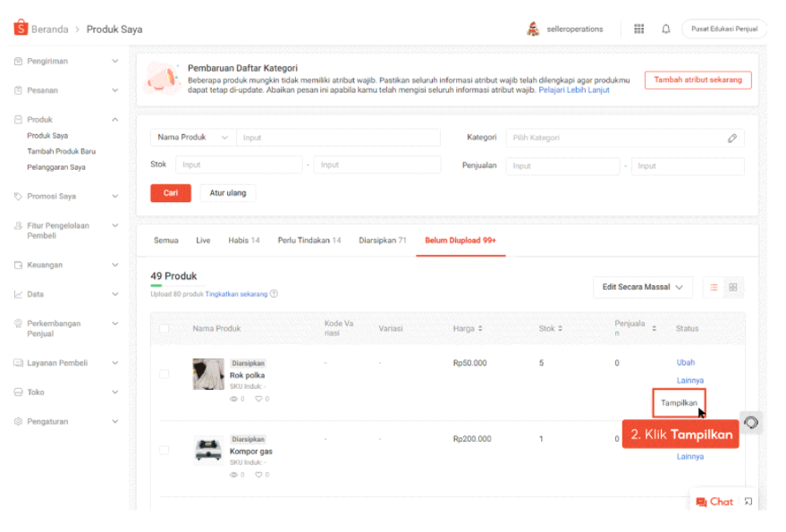Viewport: 786px width, 532px height.
Task: Click the Chat expand icon
Action: tap(748, 502)
